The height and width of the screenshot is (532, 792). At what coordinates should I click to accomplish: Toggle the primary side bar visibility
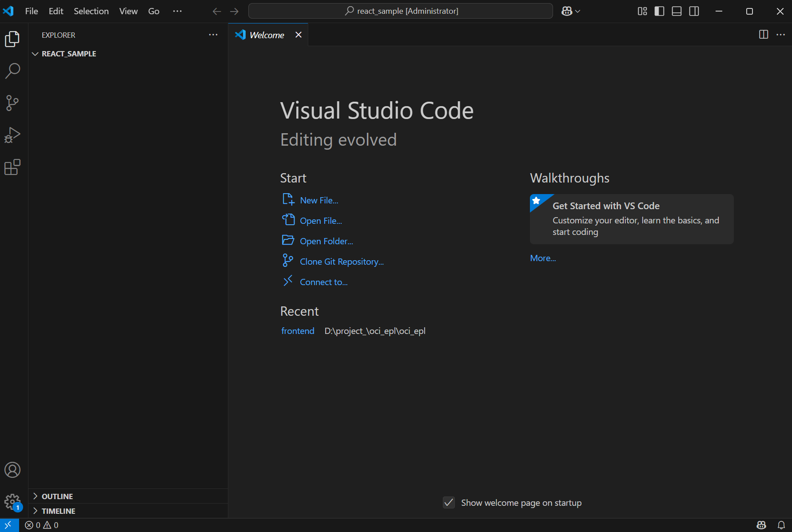point(660,11)
